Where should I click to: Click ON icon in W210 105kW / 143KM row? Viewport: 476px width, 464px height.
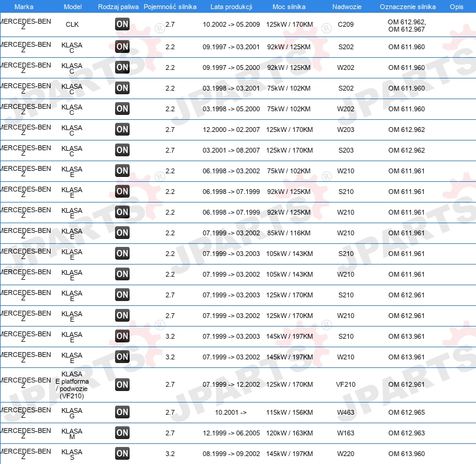point(122,274)
